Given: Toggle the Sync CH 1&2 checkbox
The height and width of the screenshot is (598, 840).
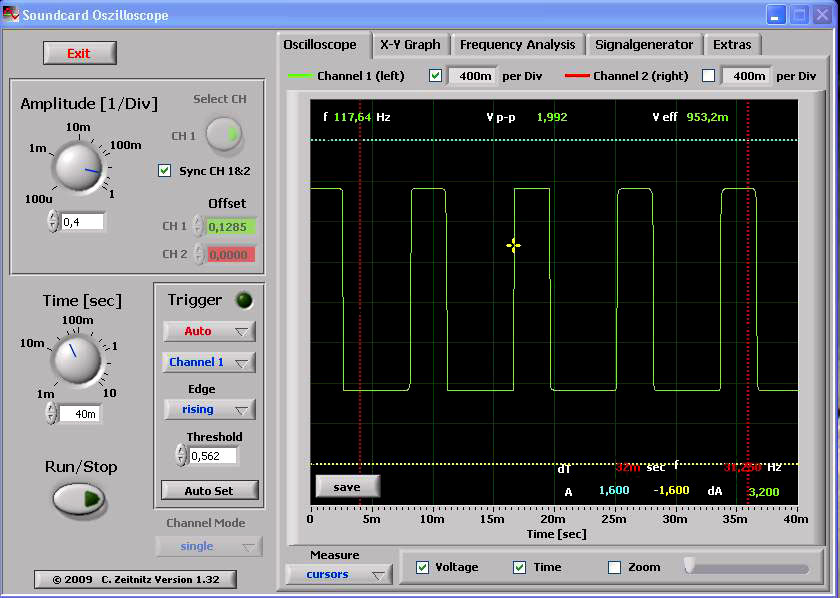Looking at the screenshot, I should (x=164, y=170).
